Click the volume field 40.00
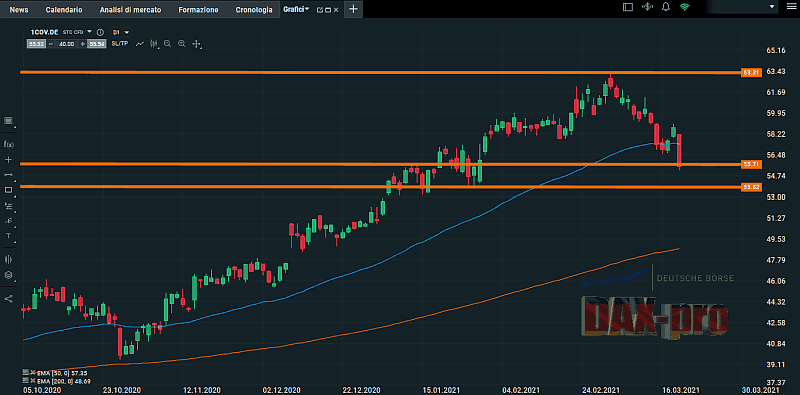The width and height of the screenshot is (800, 395). pyautogui.click(x=66, y=44)
